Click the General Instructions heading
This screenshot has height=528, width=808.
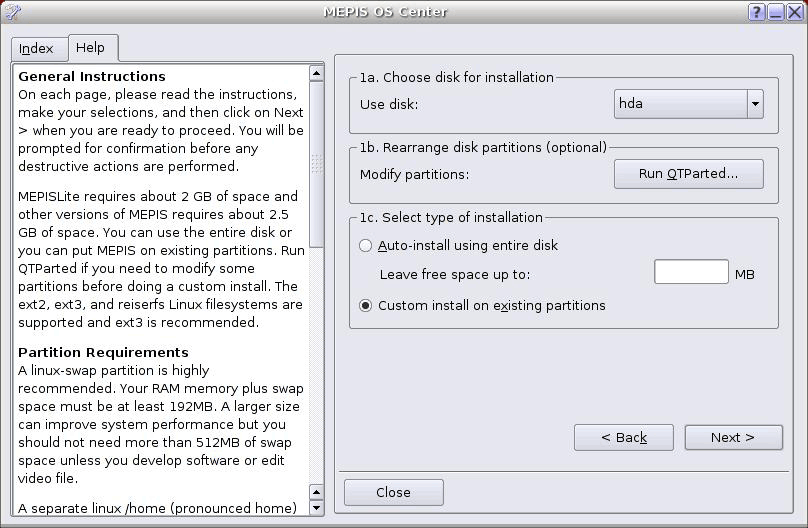coord(92,76)
